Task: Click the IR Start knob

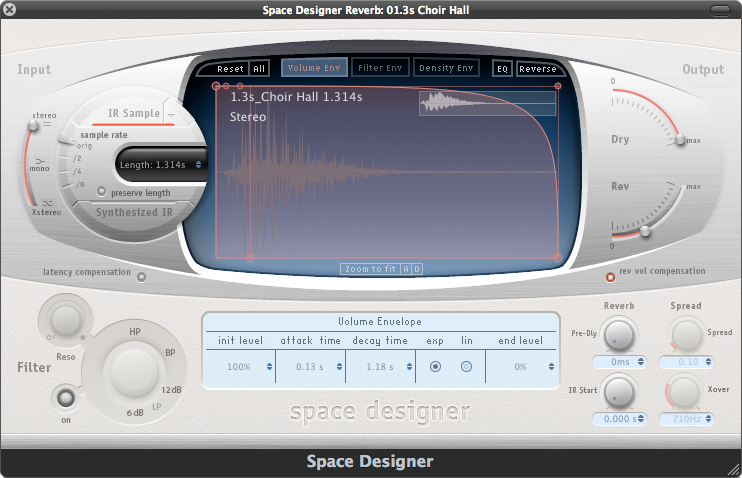Action: [619, 390]
